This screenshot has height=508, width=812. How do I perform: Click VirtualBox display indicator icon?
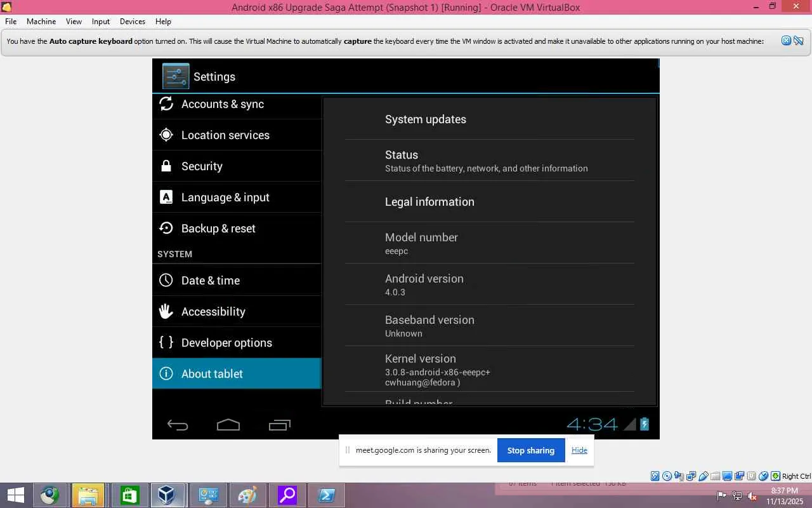[x=728, y=476]
